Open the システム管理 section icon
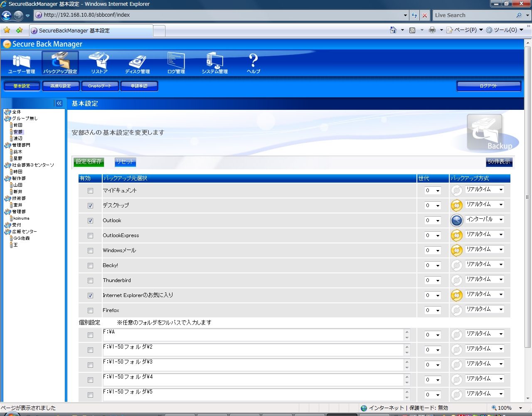This screenshot has height=416, width=532. pyautogui.click(x=215, y=64)
